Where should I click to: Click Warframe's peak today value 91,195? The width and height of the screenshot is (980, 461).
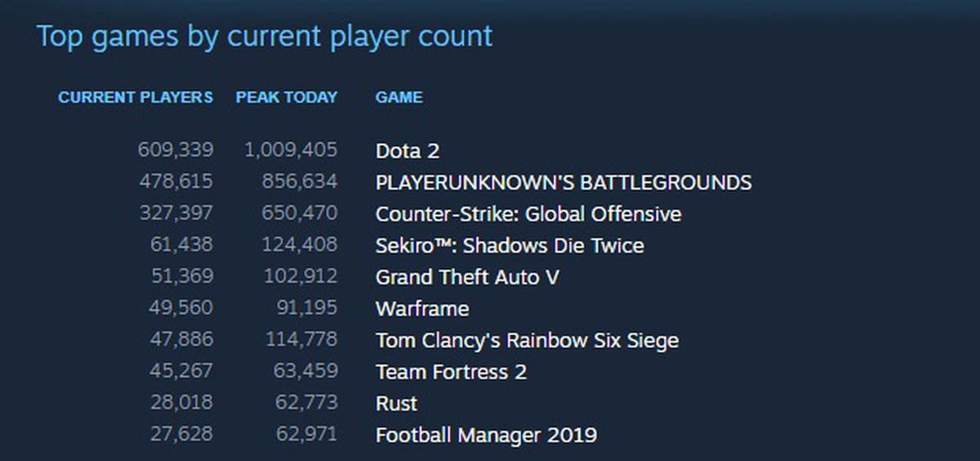pos(305,309)
